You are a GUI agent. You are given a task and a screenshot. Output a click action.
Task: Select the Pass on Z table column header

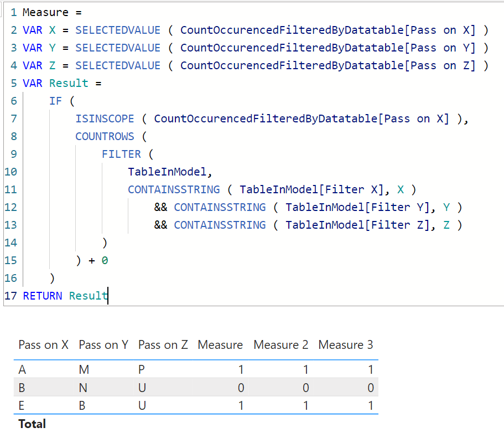pyautogui.click(x=163, y=345)
